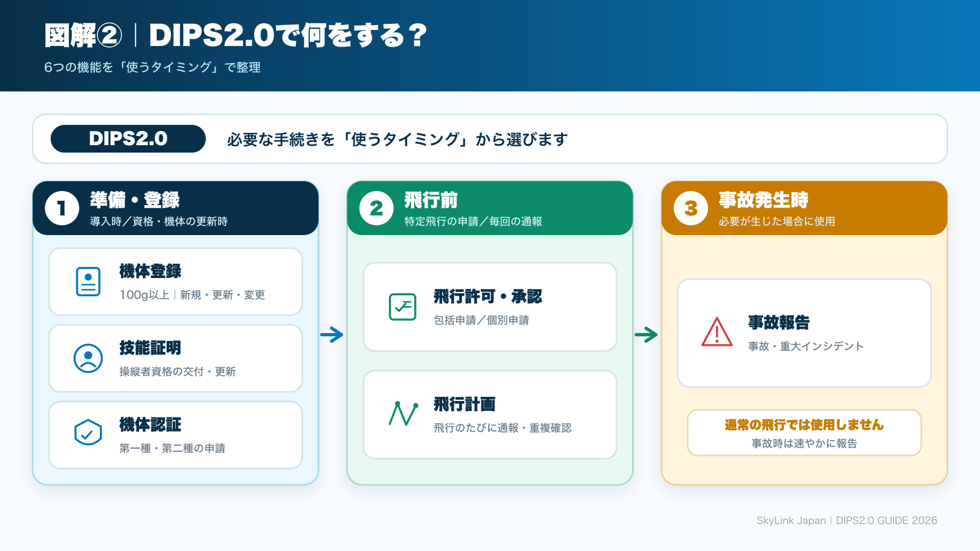Click the 飛行許可・承認 card title

488,297
